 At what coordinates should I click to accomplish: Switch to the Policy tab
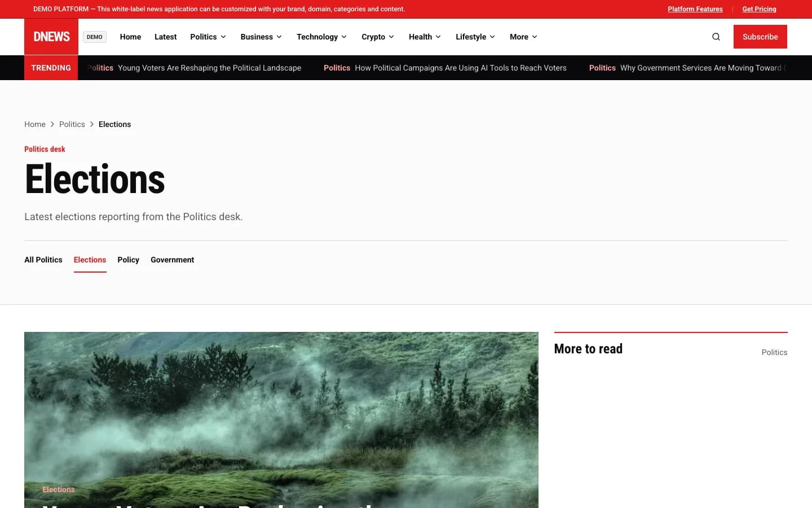tap(128, 260)
